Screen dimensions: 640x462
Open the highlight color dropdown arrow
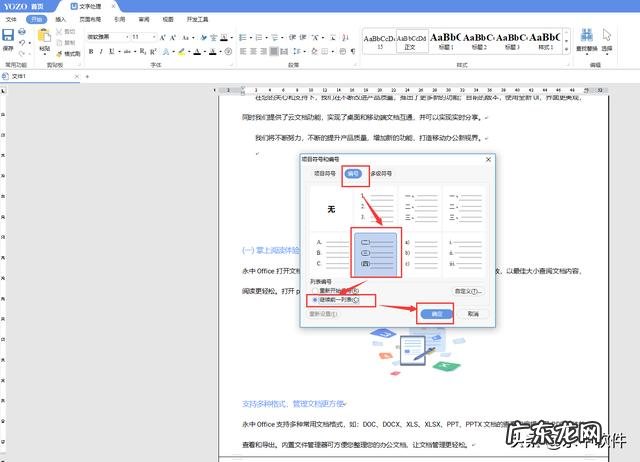pos(189,52)
